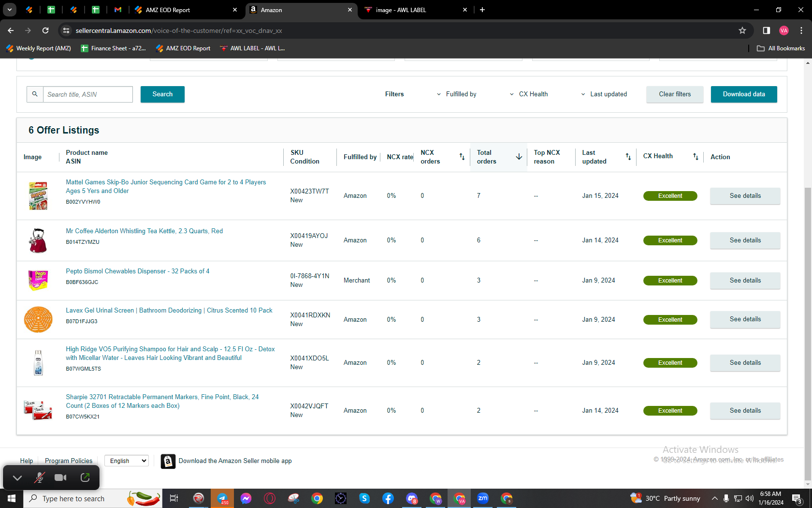Image resolution: width=812 pixels, height=508 pixels.
Task: Select the Amazon browser tab
Action: [x=301, y=10]
